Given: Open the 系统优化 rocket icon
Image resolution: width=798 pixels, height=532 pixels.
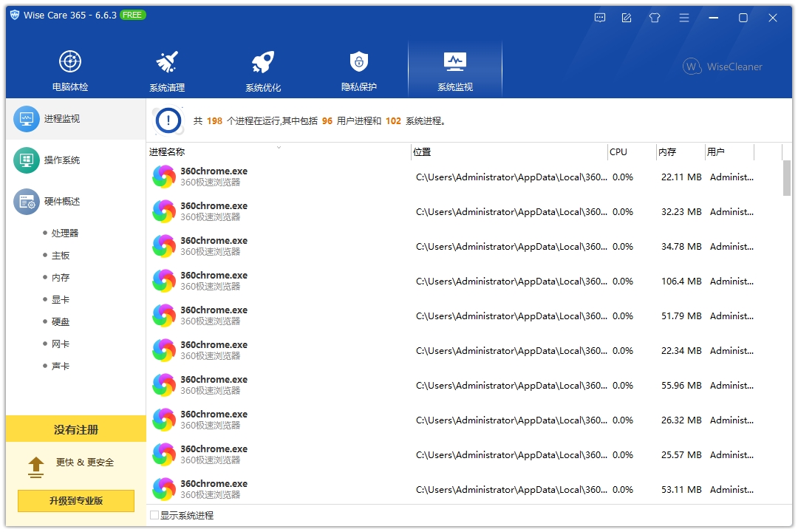Looking at the screenshot, I should pos(263,62).
